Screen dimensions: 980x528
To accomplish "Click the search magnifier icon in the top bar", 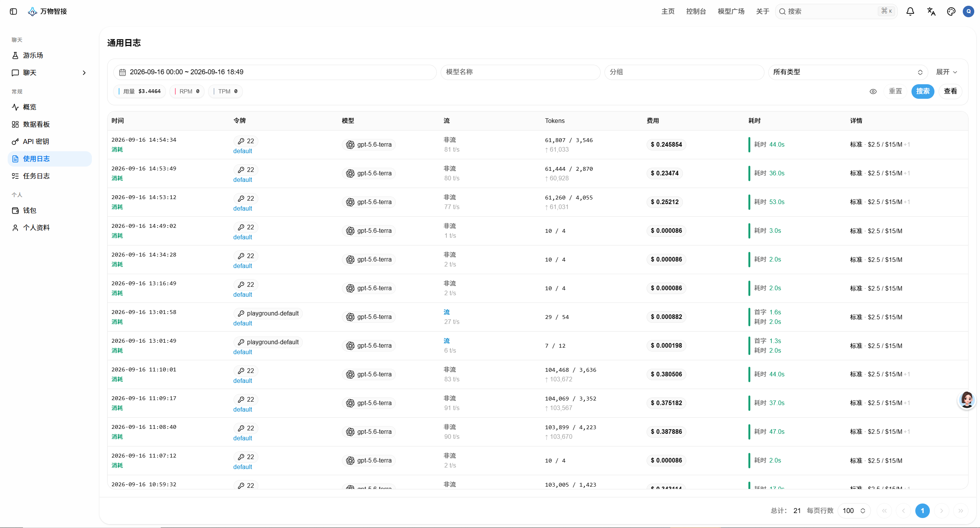I will tap(782, 11).
